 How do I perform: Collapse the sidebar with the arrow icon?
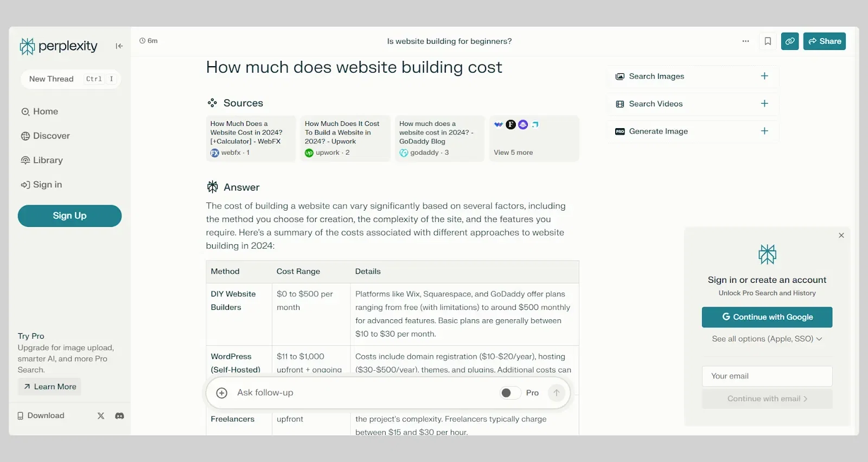(x=119, y=46)
